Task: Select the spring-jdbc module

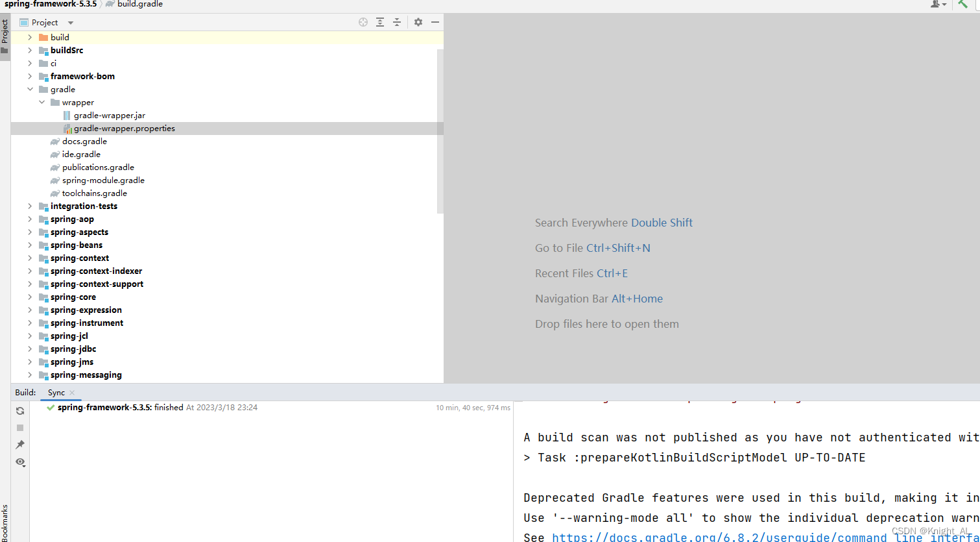Action: [73, 349]
